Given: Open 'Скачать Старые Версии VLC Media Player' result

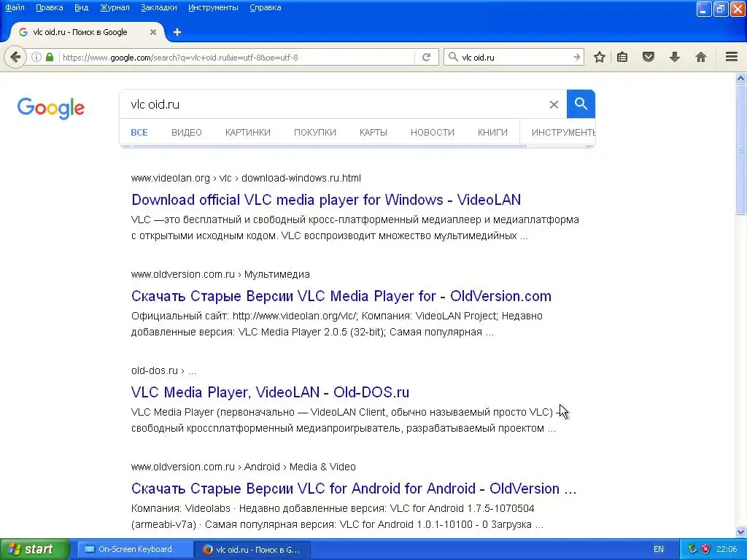Looking at the screenshot, I should [x=341, y=296].
